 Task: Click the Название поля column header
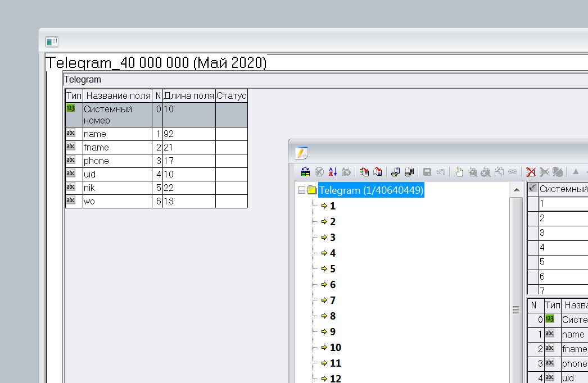(x=117, y=96)
